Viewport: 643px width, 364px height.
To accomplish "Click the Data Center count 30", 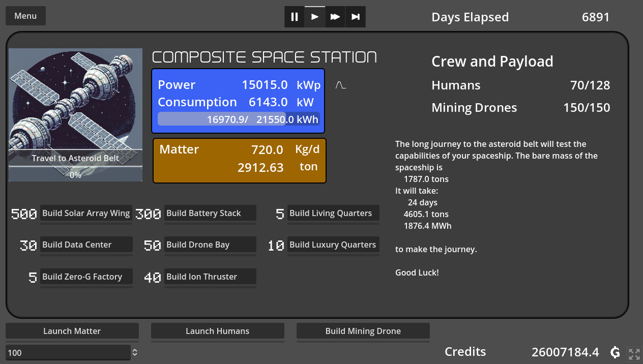I will [x=28, y=246].
